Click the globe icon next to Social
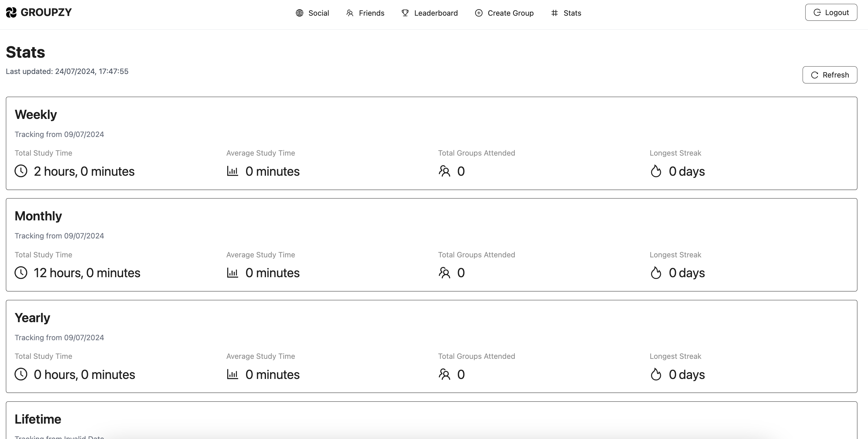This screenshot has width=868, height=439. tap(299, 13)
